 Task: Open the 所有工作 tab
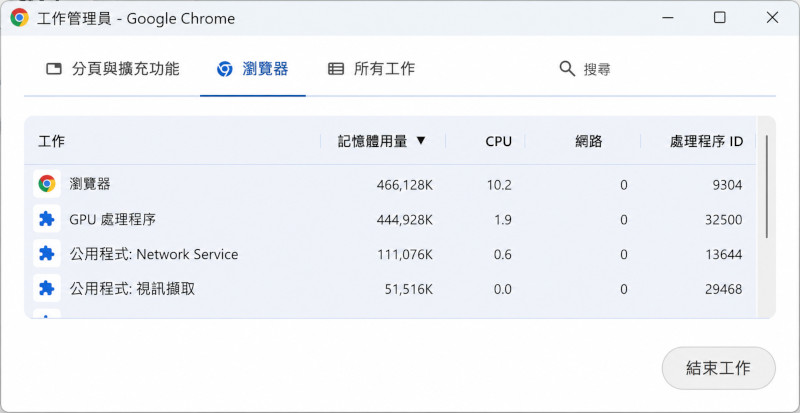pos(371,68)
